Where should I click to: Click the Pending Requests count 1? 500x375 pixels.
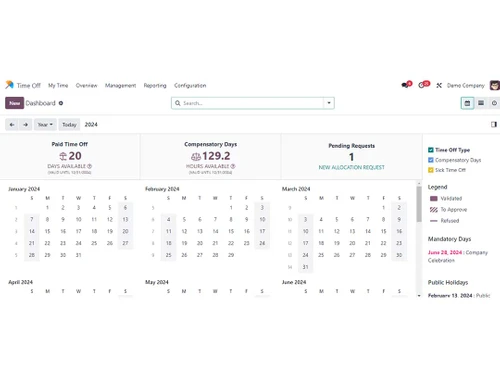pyautogui.click(x=351, y=157)
